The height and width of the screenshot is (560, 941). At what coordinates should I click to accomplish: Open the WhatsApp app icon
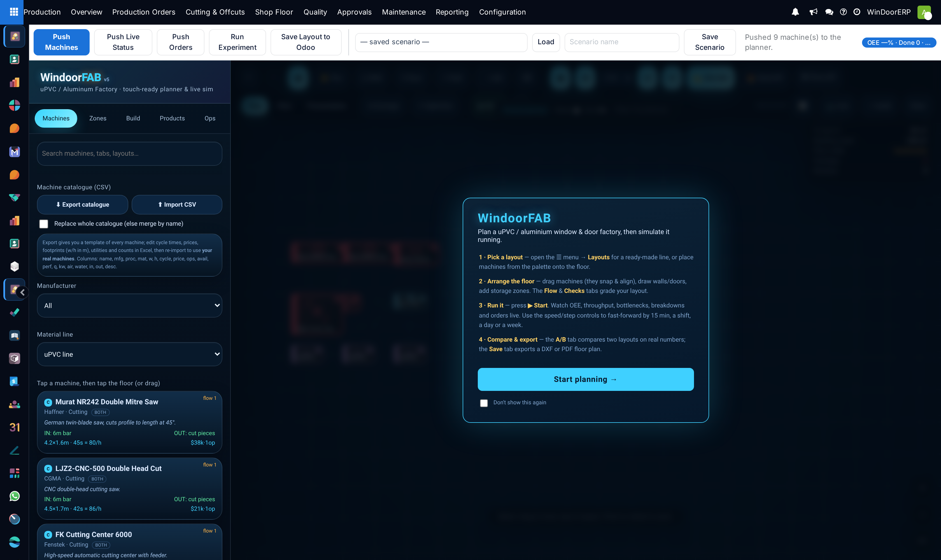click(x=14, y=496)
